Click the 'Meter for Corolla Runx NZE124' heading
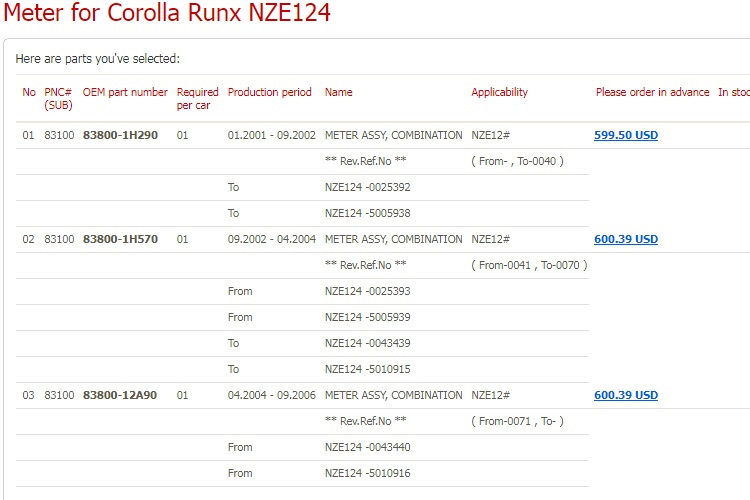Viewport: 750px width, 500px height. 166,12
